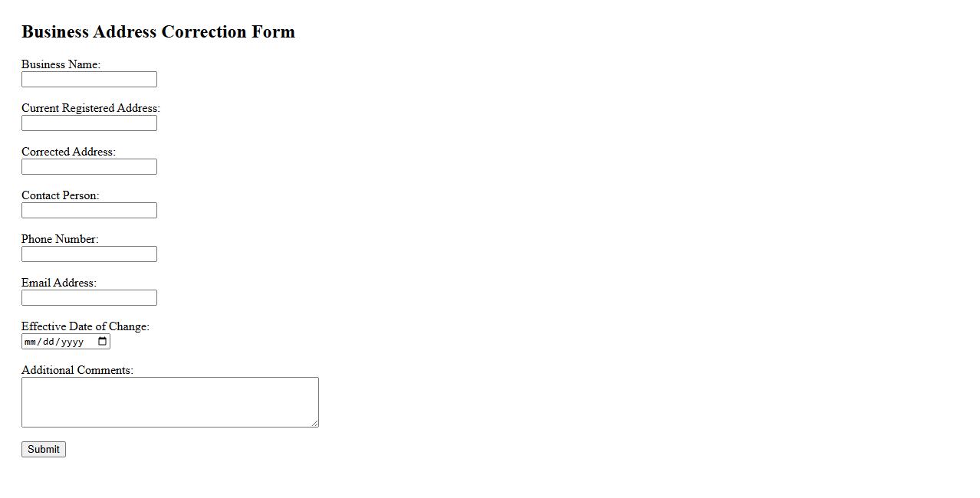The width and height of the screenshot is (980, 498).
Task: Click inside the Additional Comments textarea
Action: point(169,401)
